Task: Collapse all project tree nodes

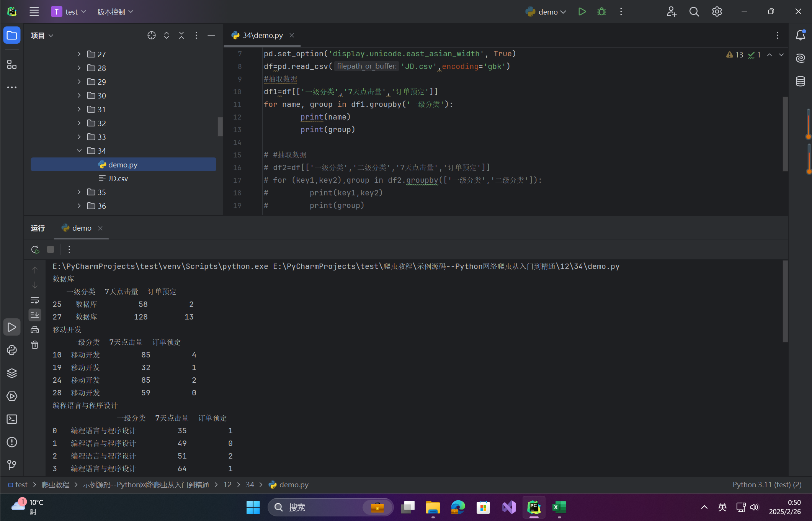Action: 181,35
